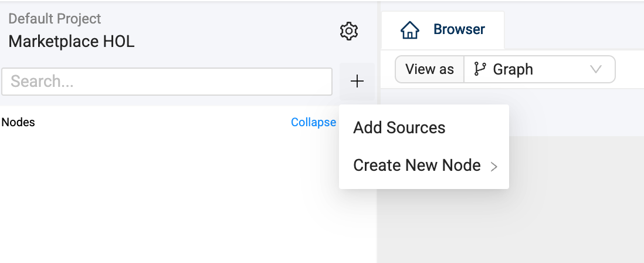Click the plus icon beside search
The image size is (644, 263).
click(x=357, y=82)
